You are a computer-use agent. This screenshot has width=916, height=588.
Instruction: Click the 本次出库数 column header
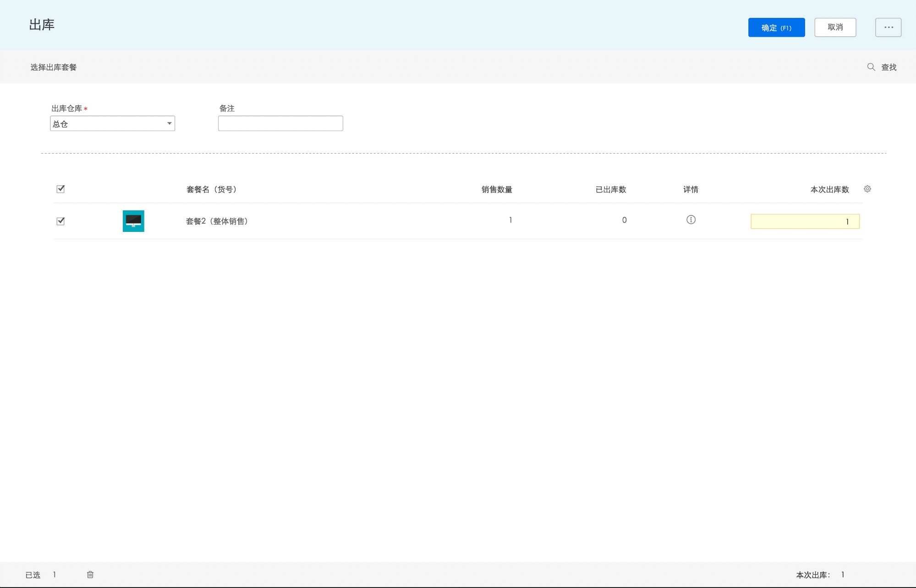[829, 189]
